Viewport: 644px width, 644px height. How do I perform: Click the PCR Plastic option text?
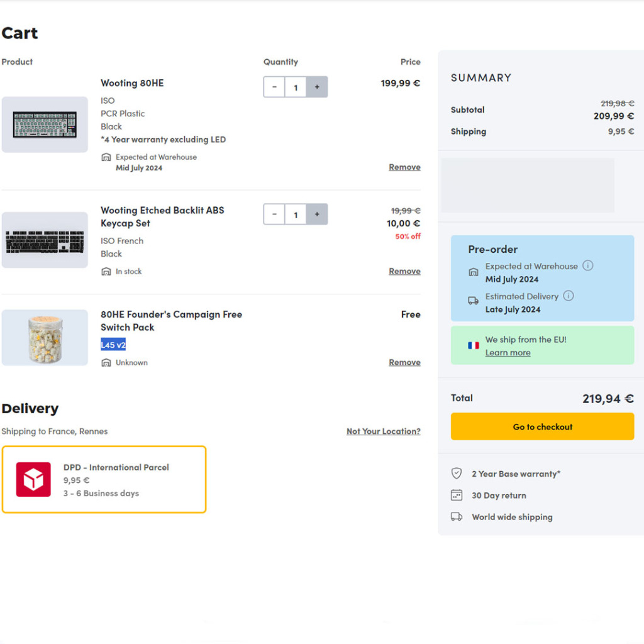(123, 113)
